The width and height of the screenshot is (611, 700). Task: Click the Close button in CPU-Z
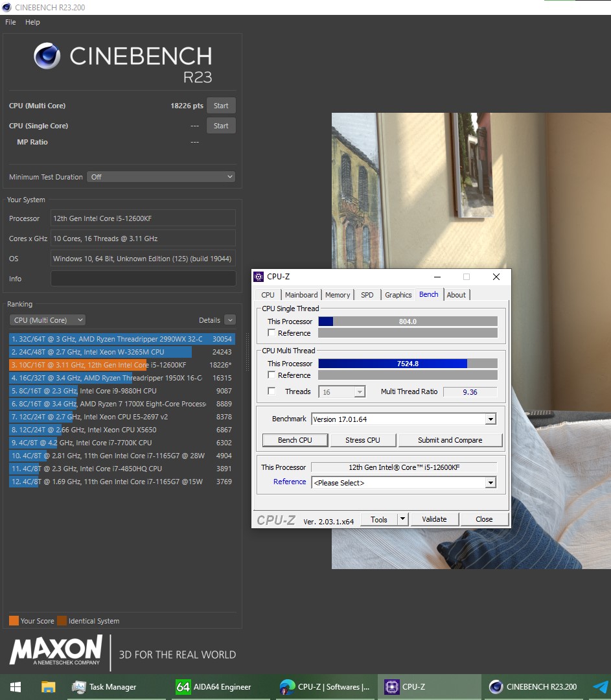tap(484, 519)
